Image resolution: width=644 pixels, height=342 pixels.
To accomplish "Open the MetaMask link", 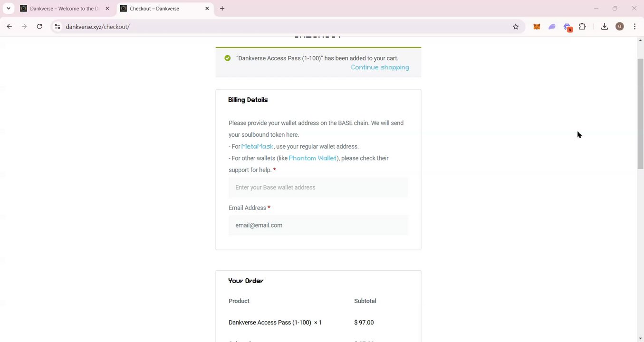I will point(257,146).
